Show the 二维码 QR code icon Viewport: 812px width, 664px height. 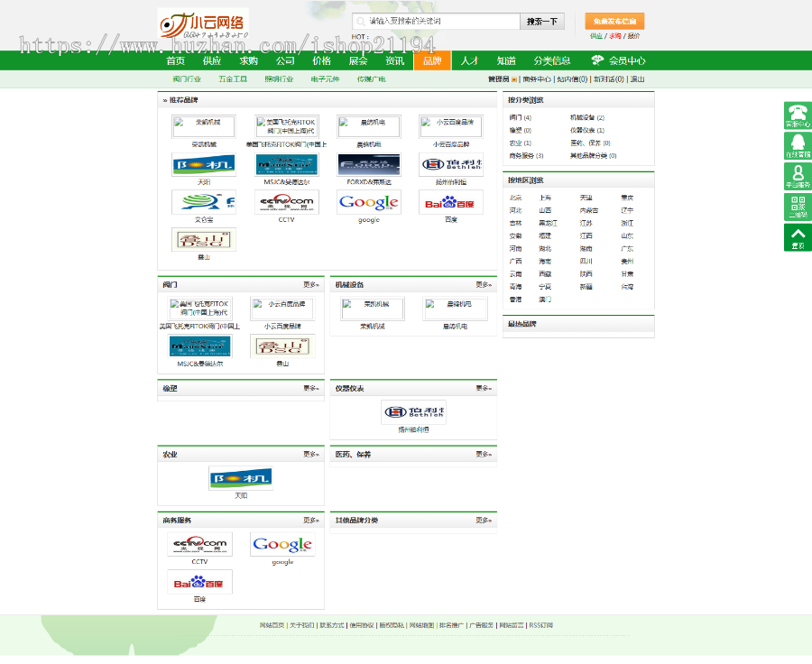click(798, 206)
